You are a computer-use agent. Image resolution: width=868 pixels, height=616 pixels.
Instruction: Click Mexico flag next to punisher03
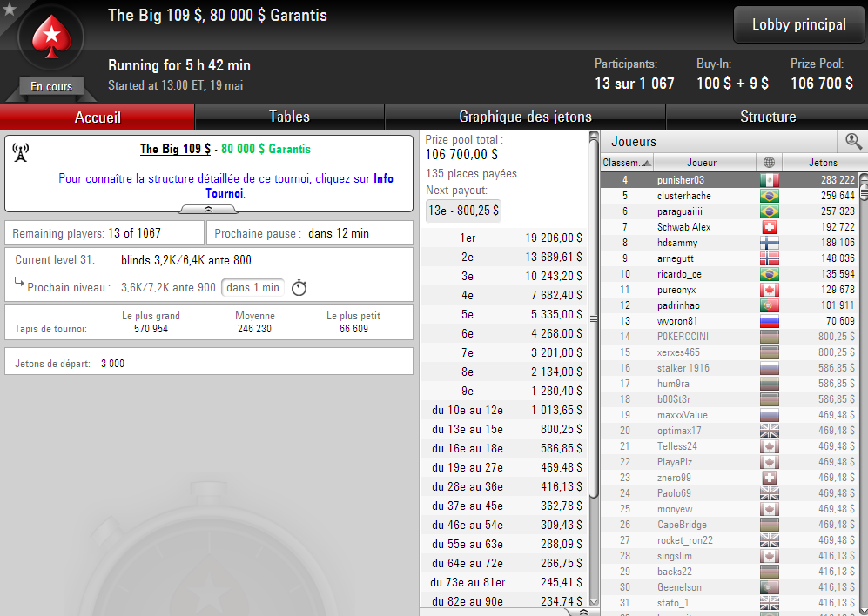coord(770,180)
